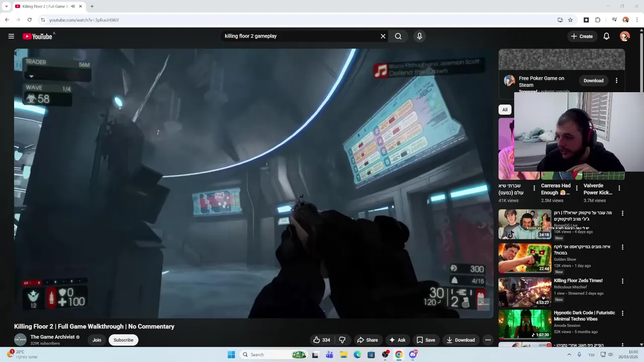Open Microsoft Edge from taskbar
Screen dimensions: 644x362
(357, 354)
